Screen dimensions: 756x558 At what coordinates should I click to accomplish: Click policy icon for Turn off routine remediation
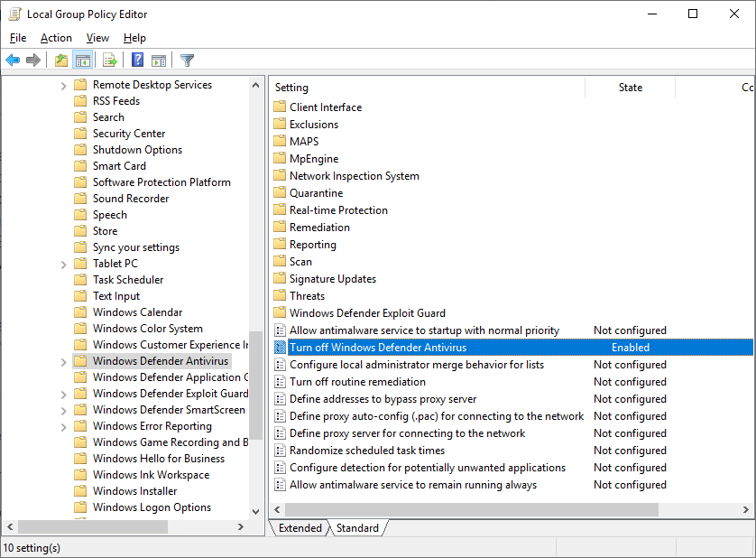click(x=280, y=381)
